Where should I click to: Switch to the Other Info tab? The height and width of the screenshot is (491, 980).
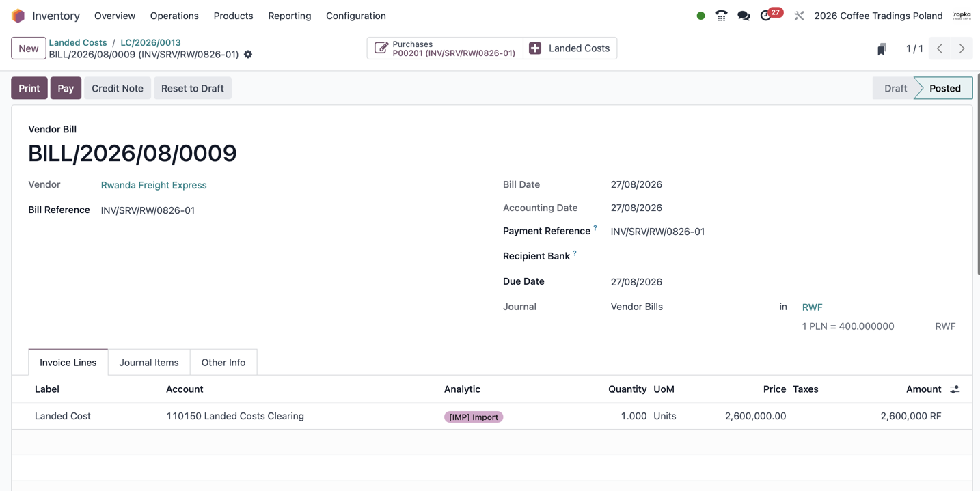223,363
